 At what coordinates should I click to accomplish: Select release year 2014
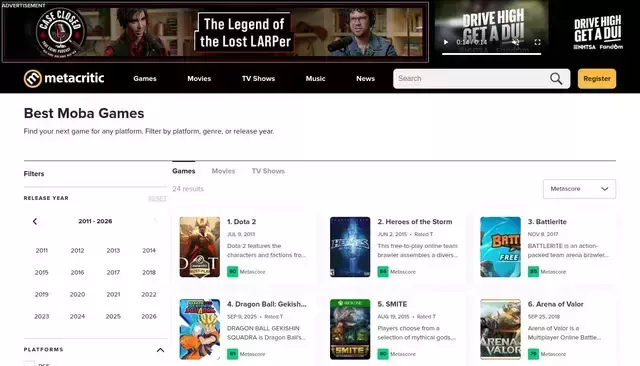tap(149, 251)
